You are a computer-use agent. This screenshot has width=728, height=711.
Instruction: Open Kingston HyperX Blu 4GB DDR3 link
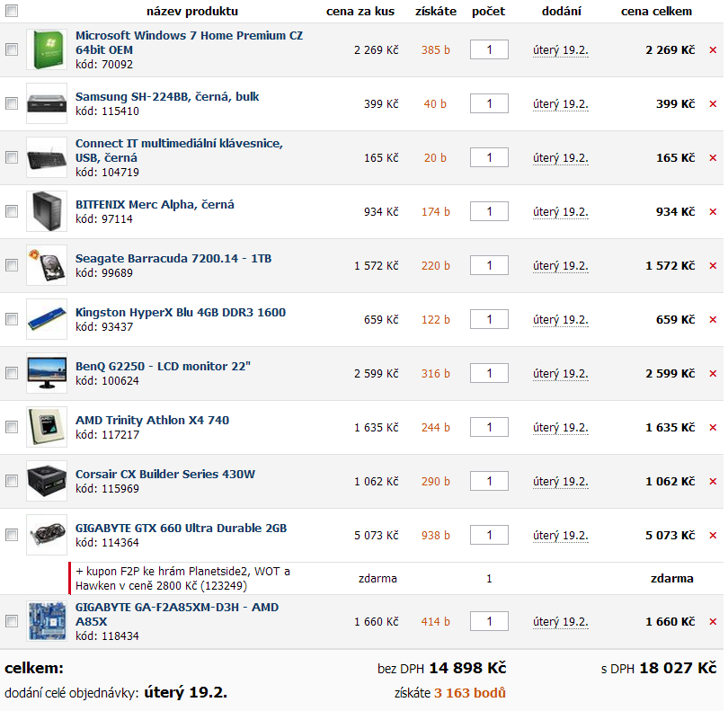pyautogui.click(x=181, y=312)
